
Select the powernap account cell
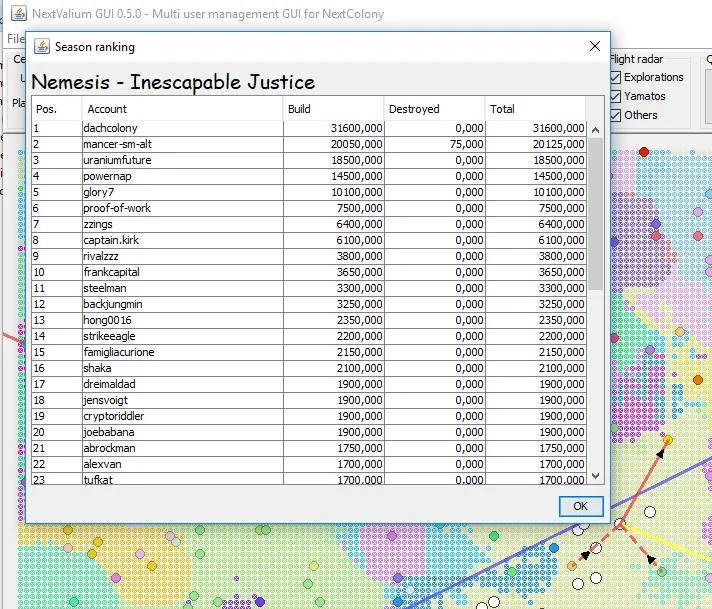[x=183, y=176]
